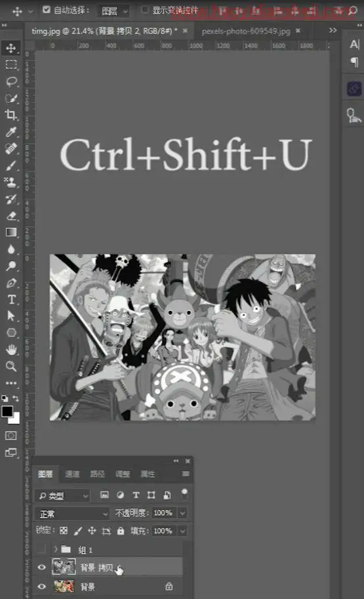The height and width of the screenshot is (599, 364).
Task: Switch to the 通道 panel tab
Action: (x=71, y=474)
